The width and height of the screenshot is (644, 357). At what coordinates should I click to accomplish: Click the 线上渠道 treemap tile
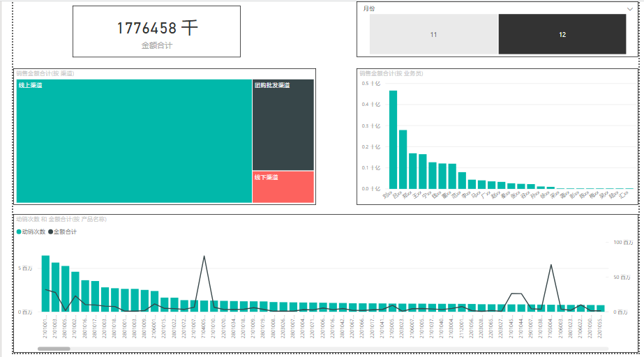pyautogui.click(x=134, y=141)
